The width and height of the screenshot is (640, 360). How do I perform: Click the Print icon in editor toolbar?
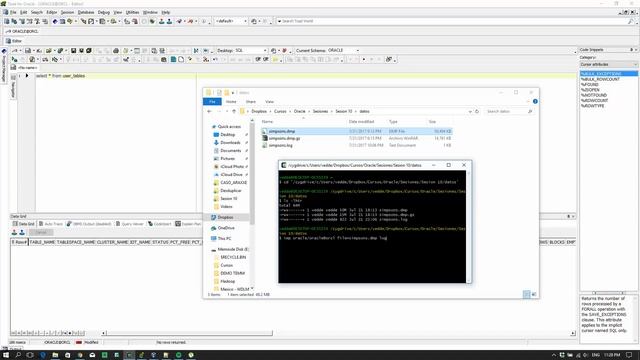click(116, 50)
